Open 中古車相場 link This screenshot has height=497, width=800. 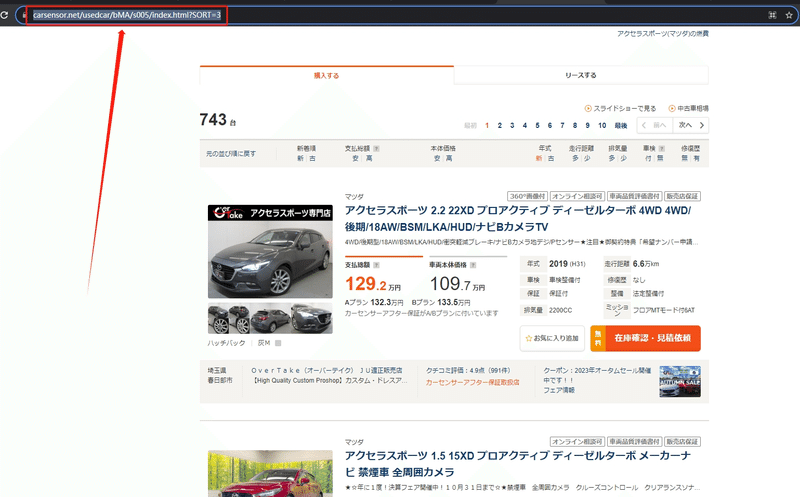tap(689, 108)
